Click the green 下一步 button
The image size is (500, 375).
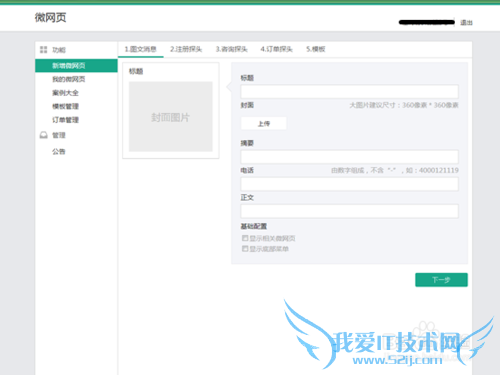tap(441, 280)
